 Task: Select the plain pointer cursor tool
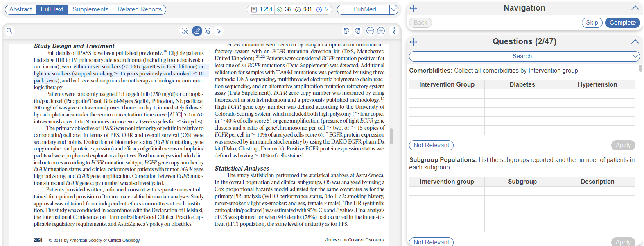(x=219, y=31)
